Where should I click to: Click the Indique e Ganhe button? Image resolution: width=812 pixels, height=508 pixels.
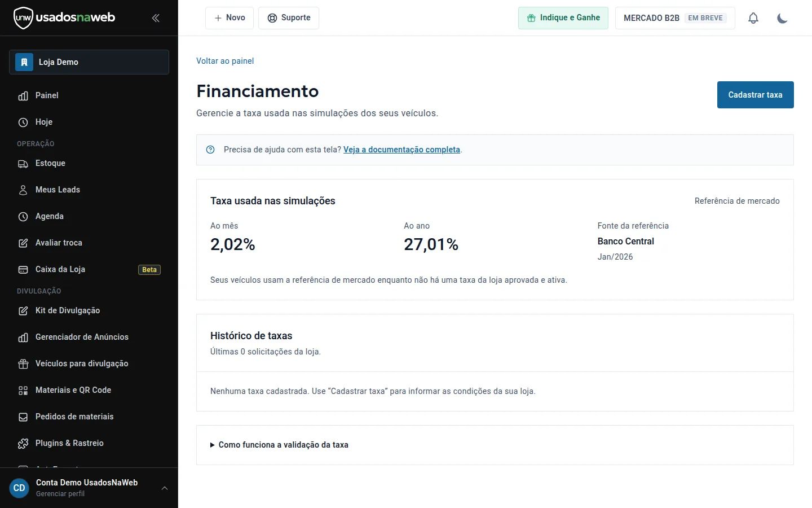pyautogui.click(x=563, y=18)
